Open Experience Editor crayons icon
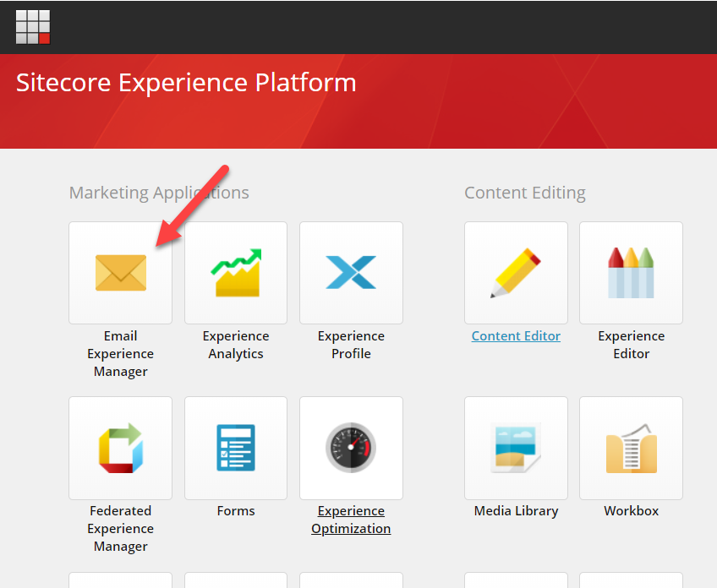 (x=631, y=273)
